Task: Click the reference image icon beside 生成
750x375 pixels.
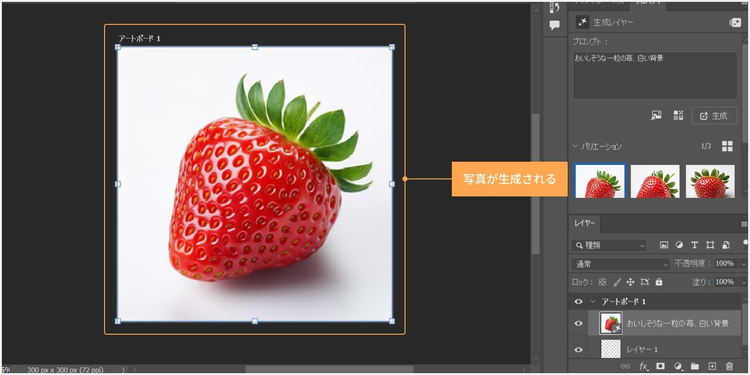Action: tap(656, 115)
